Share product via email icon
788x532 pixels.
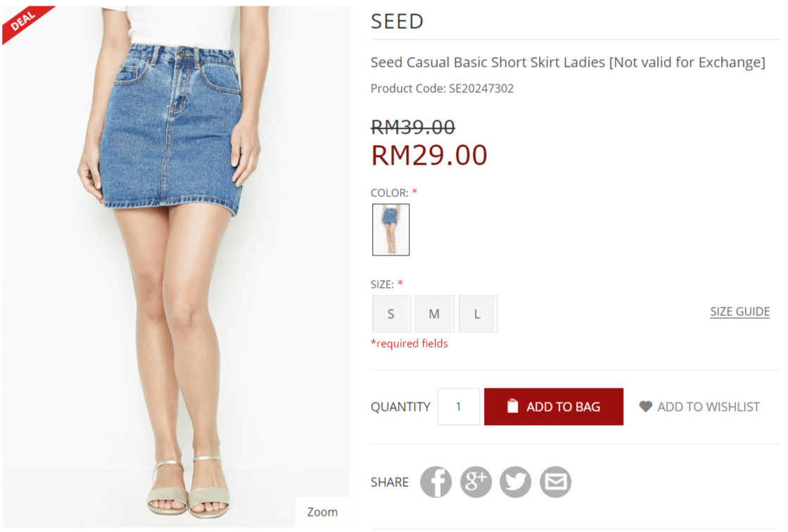[x=556, y=482]
